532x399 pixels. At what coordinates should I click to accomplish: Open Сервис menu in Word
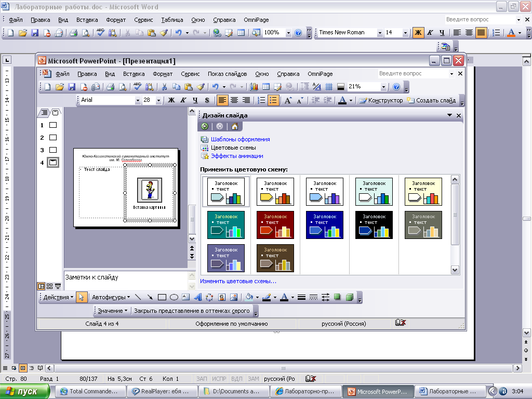143,20
